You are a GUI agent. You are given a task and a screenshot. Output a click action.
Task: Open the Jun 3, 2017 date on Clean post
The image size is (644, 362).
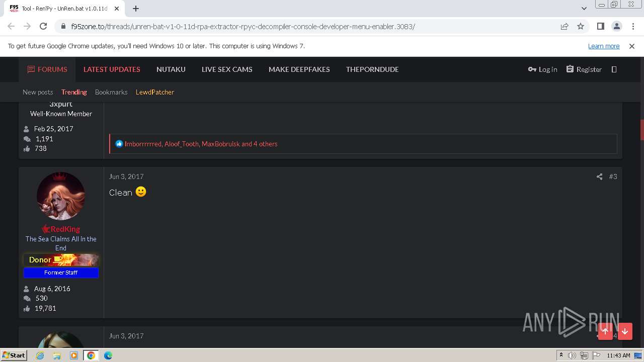point(126,176)
